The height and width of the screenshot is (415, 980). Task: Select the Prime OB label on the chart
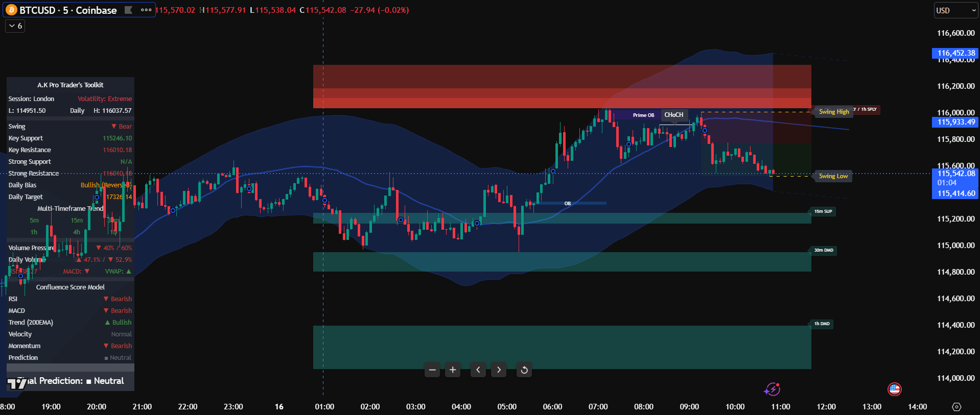pos(643,115)
